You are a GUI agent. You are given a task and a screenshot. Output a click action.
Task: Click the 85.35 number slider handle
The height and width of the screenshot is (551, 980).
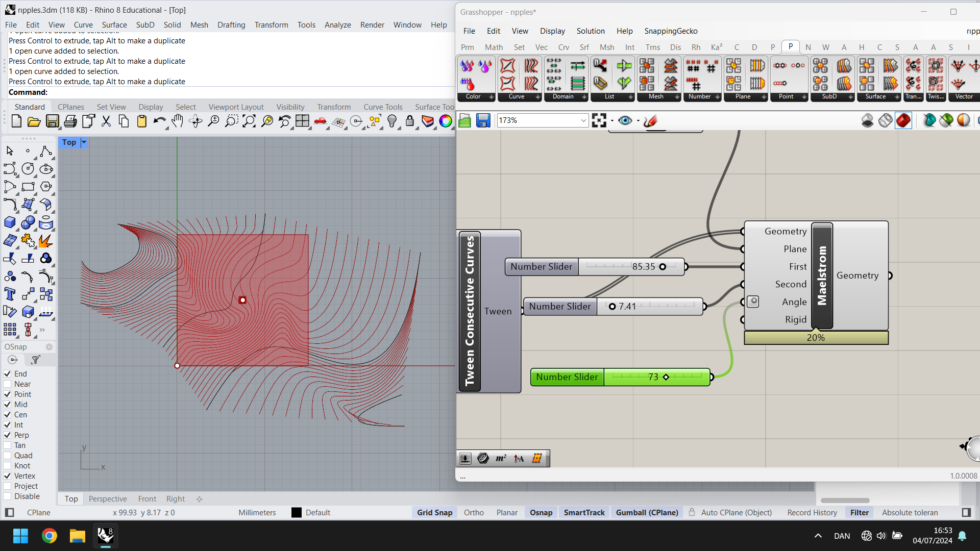663,267
